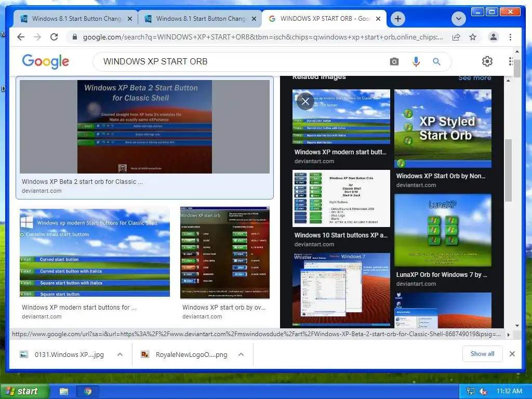Open XP Styled Start Orb related image
The image size is (532, 399).
point(443,128)
